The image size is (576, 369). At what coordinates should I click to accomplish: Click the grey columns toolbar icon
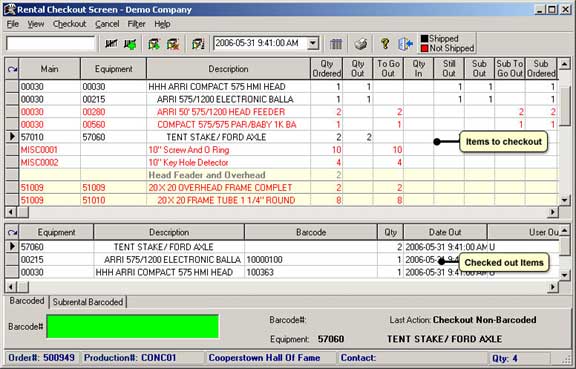(336, 44)
